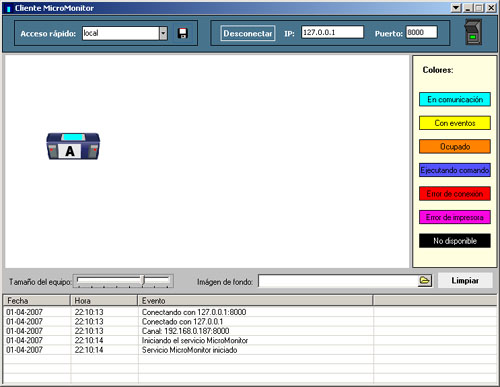Click the application icon in the title bar
Viewport: 500px width, 387px height.
8,8
